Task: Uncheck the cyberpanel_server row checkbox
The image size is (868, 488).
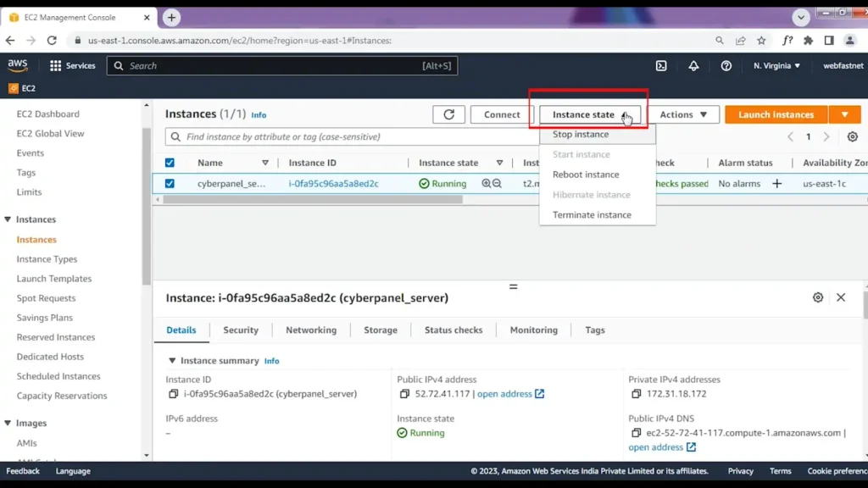Action: point(170,184)
